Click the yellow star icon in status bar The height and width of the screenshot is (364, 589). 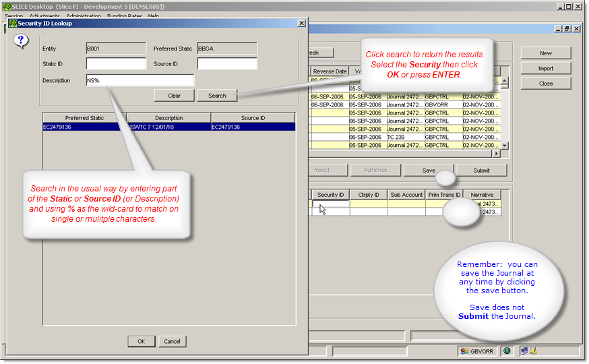(x=533, y=351)
